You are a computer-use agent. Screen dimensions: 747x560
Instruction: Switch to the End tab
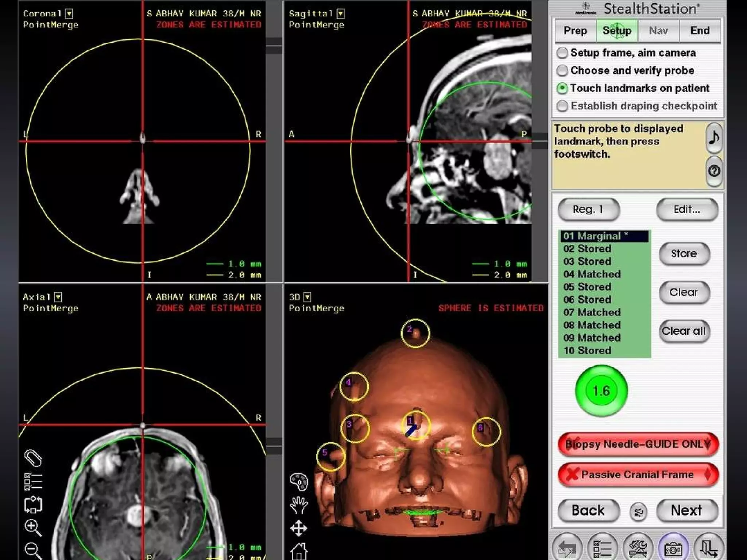click(x=700, y=31)
